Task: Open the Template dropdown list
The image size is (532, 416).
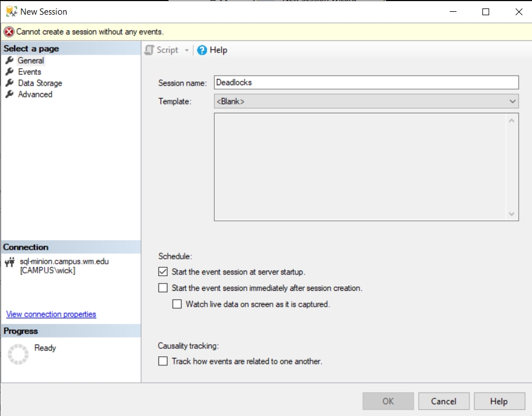Action: tap(512, 101)
